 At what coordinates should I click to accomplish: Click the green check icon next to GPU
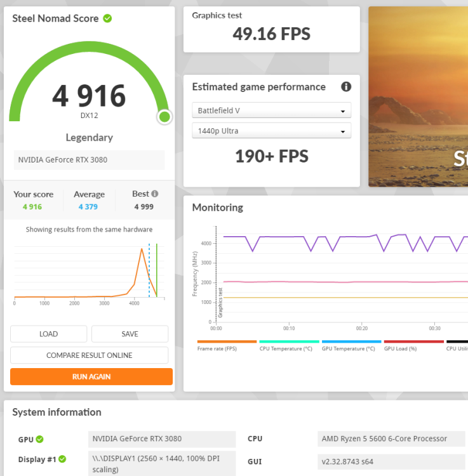pyautogui.click(x=40, y=439)
